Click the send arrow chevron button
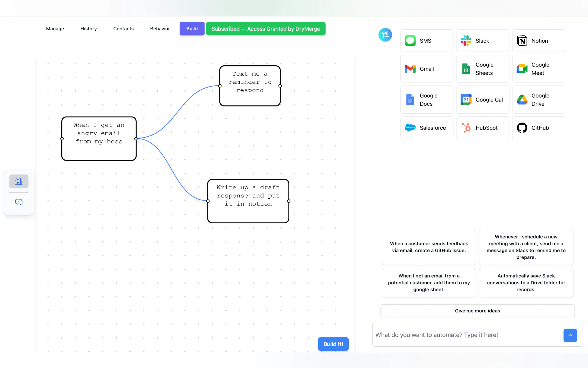The height and width of the screenshot is (368, 588). point(570,335)
